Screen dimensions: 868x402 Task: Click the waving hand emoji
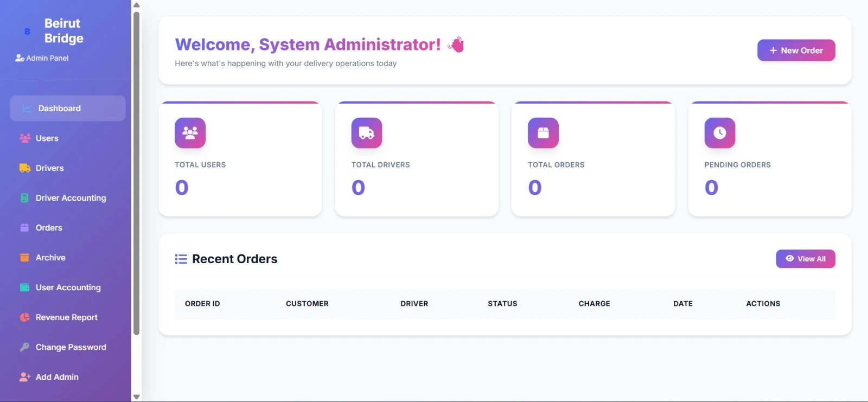456,44
